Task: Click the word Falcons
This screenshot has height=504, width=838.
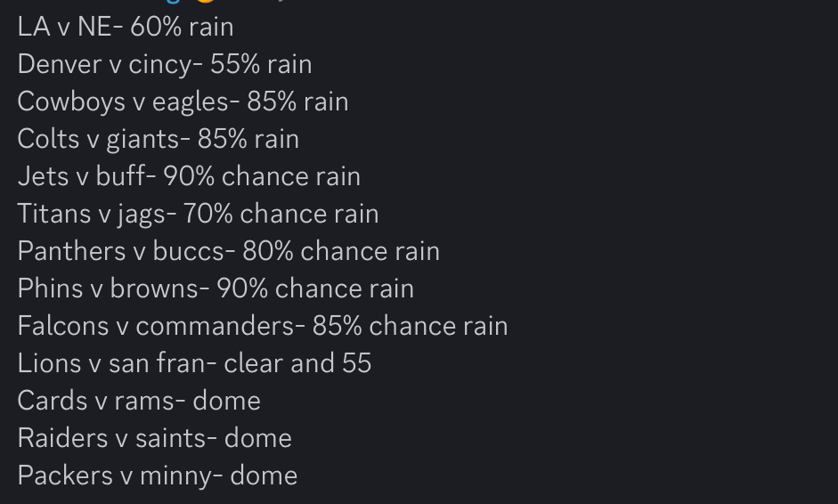Action: (63, 326)
